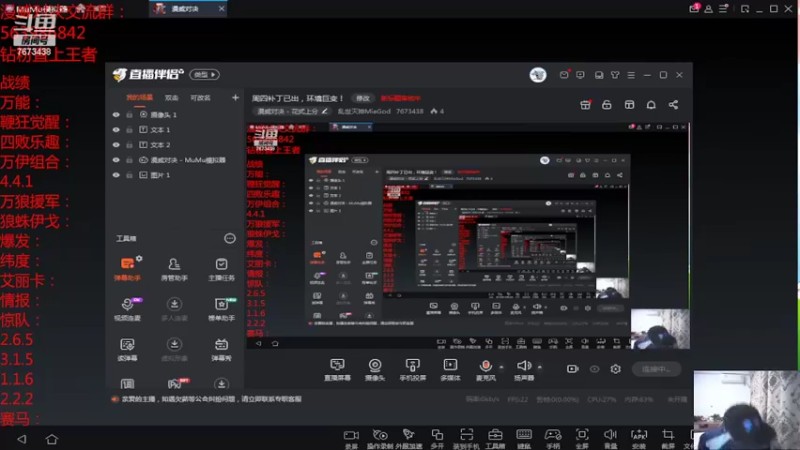Screen dimensions: 800x450
Task: Open 视频连麦 tool
Action: point(127,309)
